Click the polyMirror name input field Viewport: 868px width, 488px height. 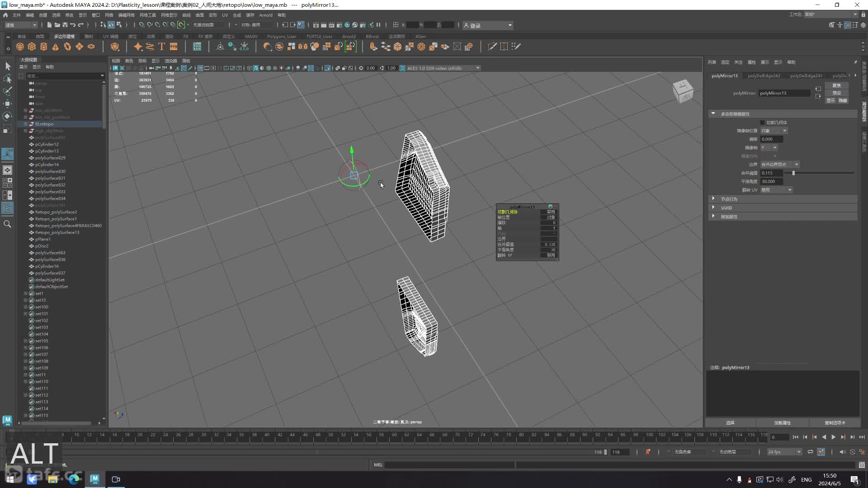pyautogui.click(x=784, y=93)
